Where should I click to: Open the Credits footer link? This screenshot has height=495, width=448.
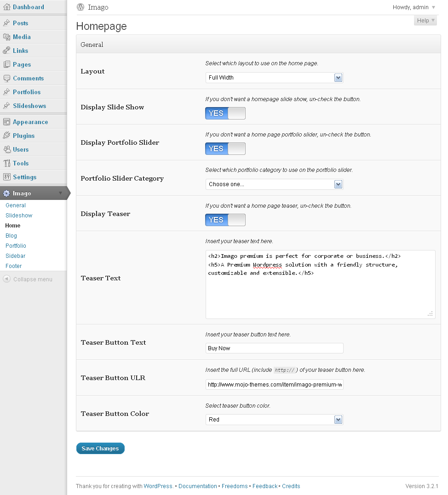[291, 486]
